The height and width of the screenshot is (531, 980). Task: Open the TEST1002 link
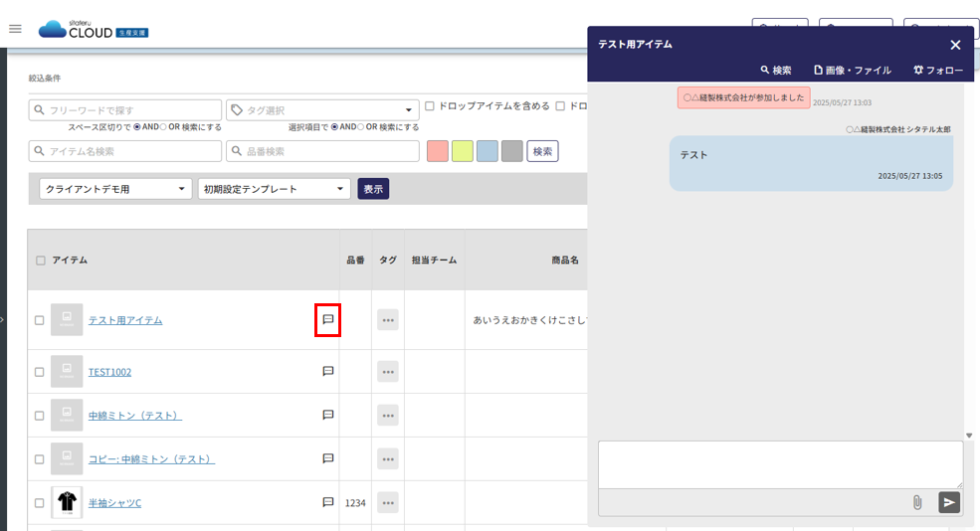tap(110, 372)
